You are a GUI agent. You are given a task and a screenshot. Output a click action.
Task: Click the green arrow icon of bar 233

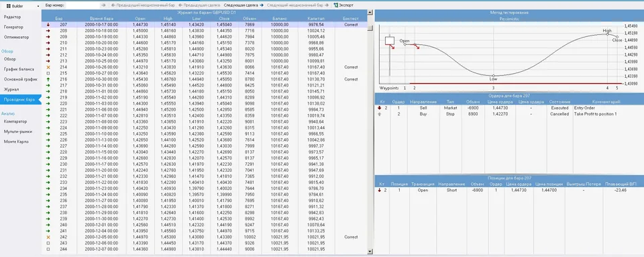tap(48, 183)
